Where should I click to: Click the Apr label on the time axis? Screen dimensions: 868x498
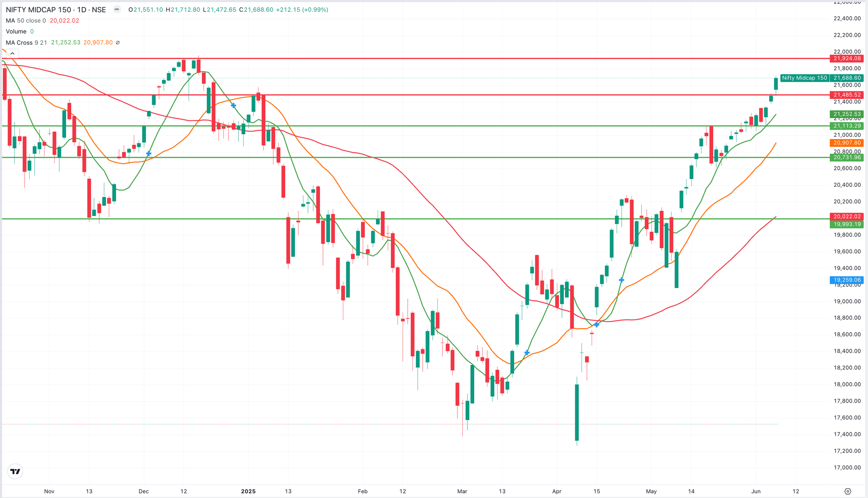click(x=556, y=491)
